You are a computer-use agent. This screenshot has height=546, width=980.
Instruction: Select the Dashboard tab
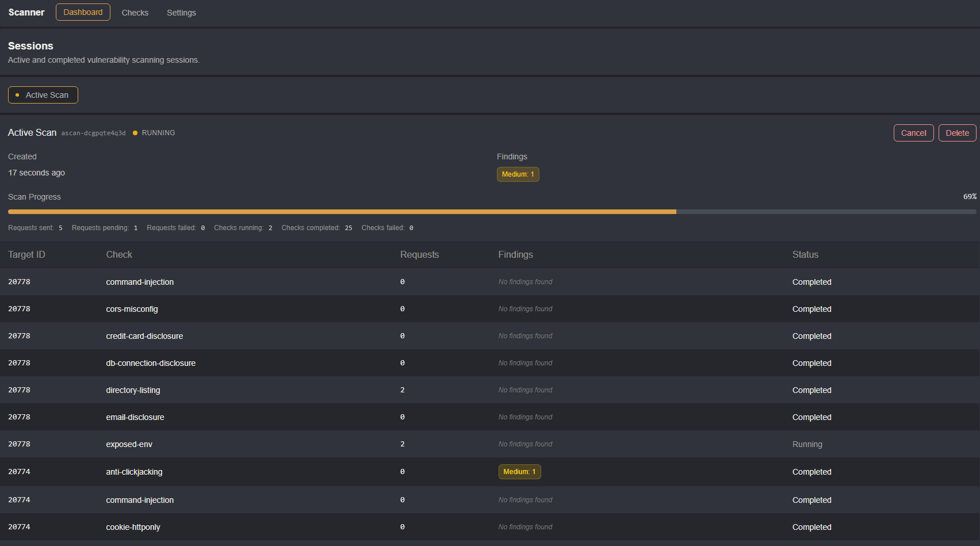coord(83,12)
